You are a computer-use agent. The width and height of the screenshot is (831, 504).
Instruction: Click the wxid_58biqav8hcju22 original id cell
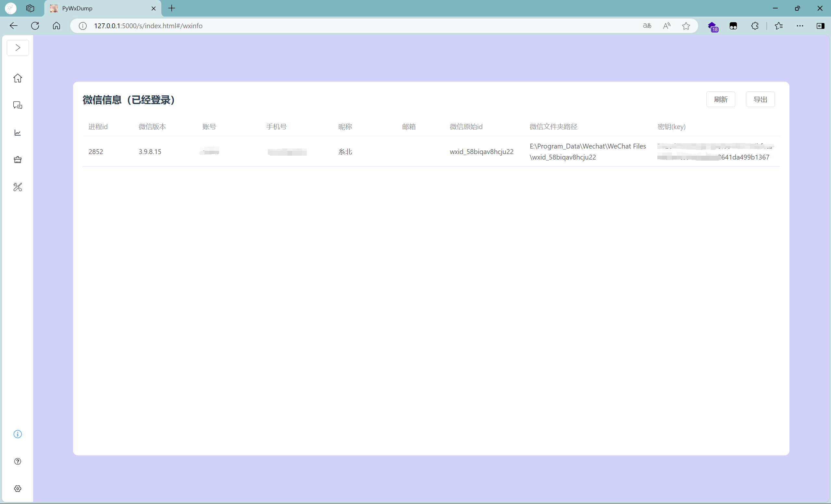pos(482,151)
